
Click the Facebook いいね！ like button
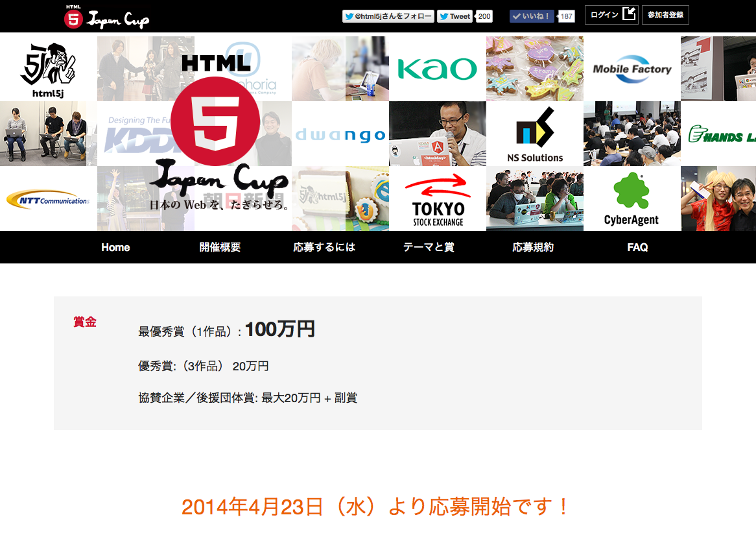click(x=531, y=16)
